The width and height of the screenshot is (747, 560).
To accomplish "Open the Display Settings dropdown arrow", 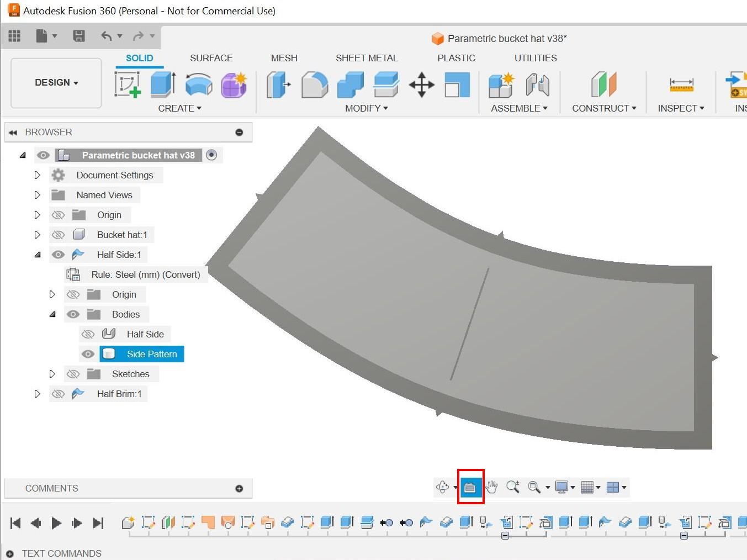I will tap(573, 488).
